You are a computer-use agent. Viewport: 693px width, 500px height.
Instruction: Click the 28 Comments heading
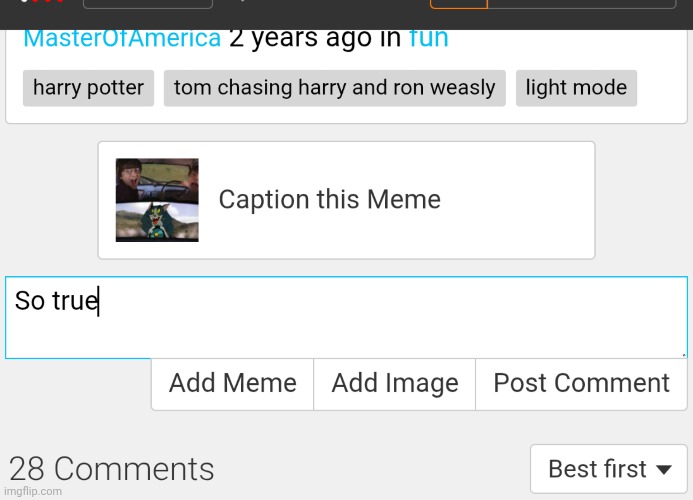coord(111,469)
